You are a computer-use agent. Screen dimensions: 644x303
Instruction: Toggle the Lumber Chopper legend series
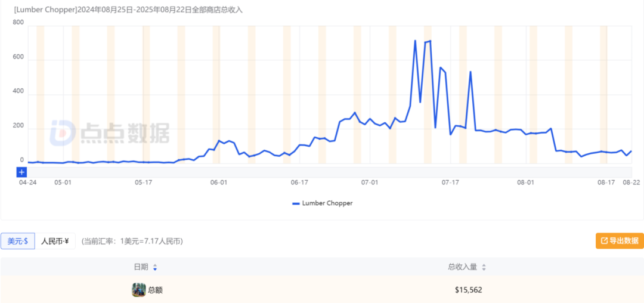(x=323, y=203)
